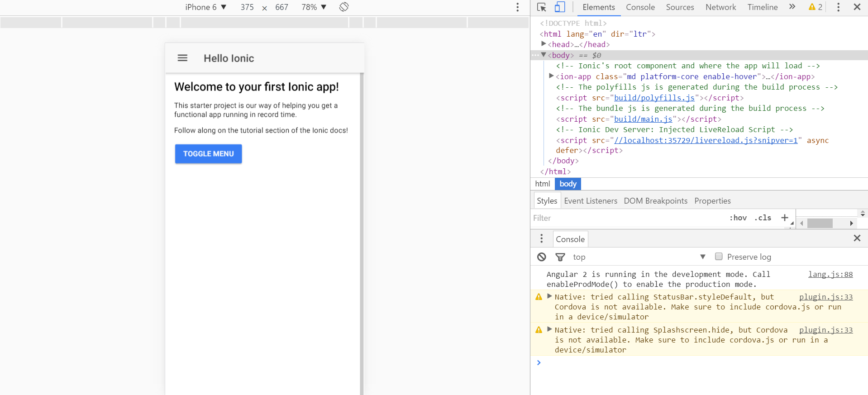Select the html breadcrumb
The image size is (868, 395).
[542, 184]
